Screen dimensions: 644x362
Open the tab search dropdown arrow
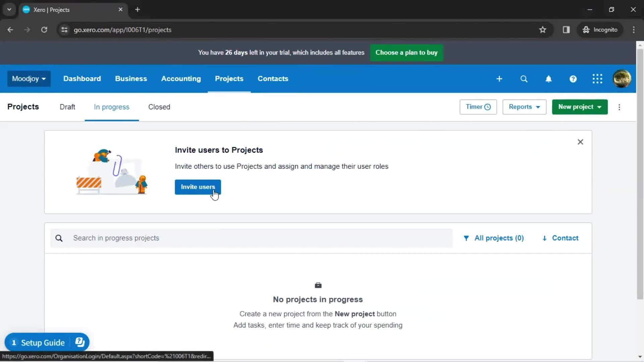pos(9,10)
